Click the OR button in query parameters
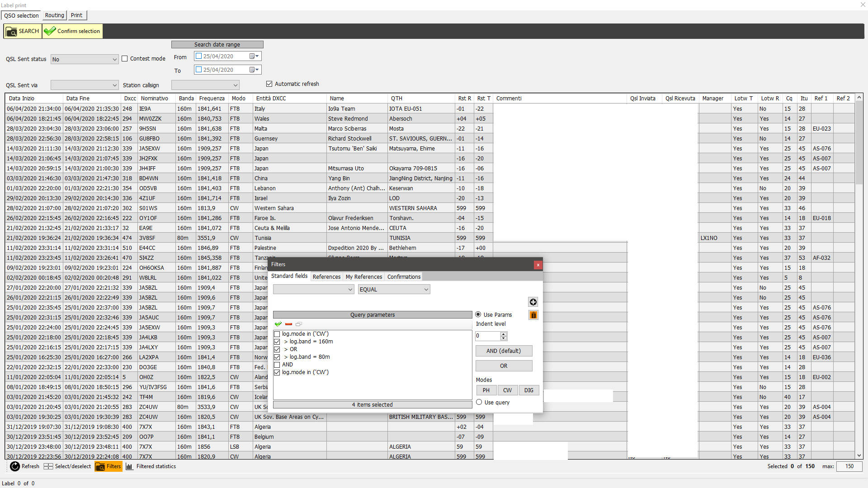Image resolution: width=868 pixels, height=488 pixels. click(503, 366)
